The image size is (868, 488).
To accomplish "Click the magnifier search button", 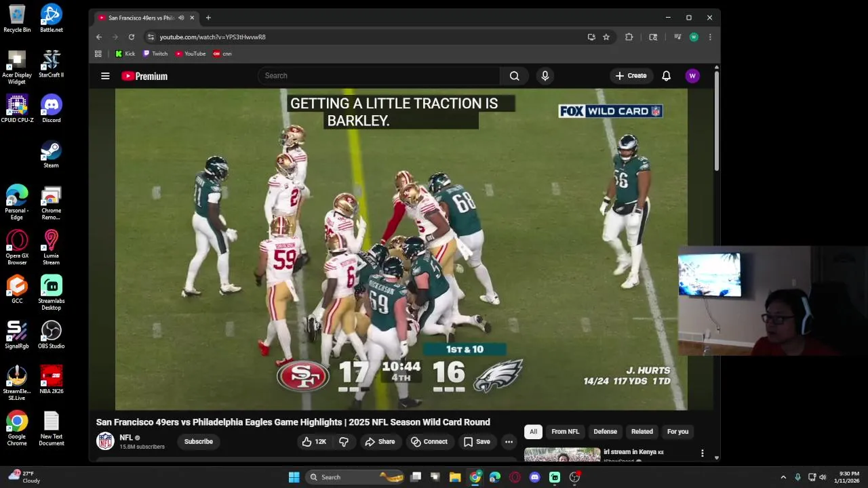I will tap(515, 75).
